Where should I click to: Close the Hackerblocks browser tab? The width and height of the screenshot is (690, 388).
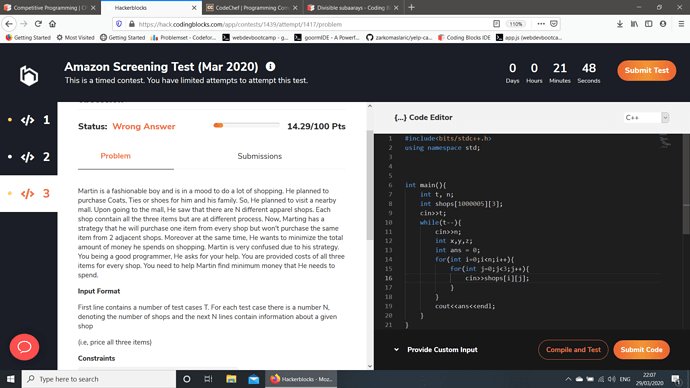point(194,7)
